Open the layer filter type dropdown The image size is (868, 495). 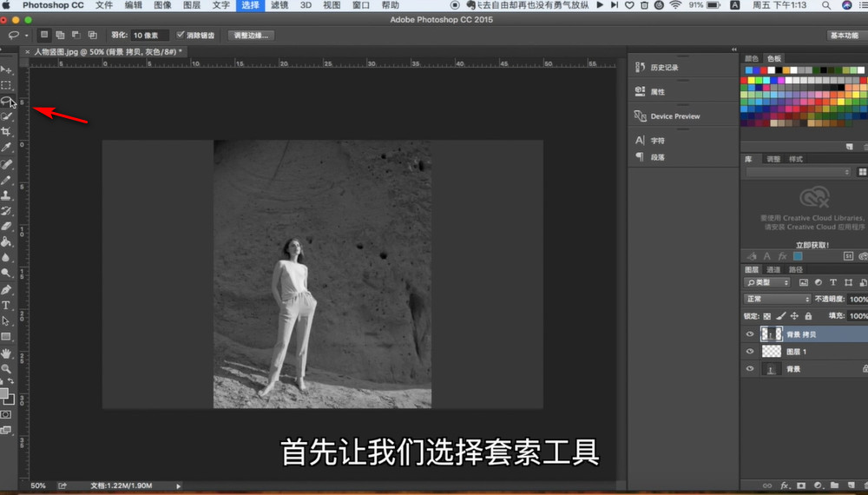[766, 282]
